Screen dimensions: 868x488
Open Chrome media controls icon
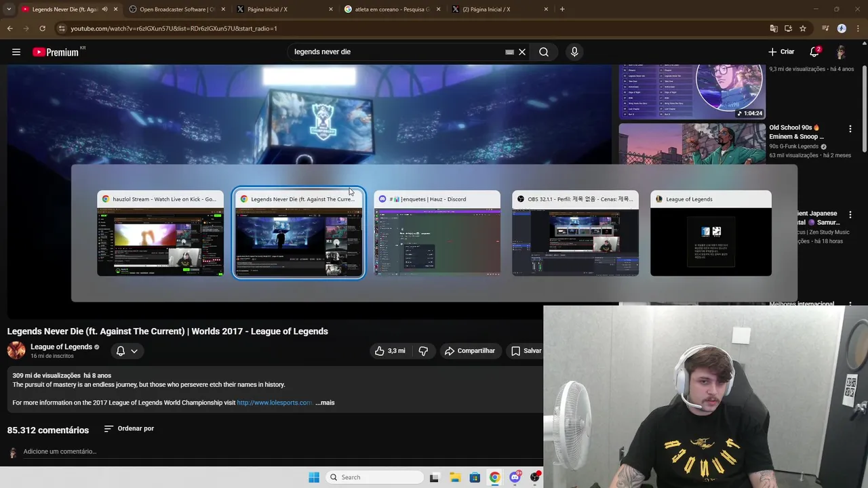coord(825,28)
